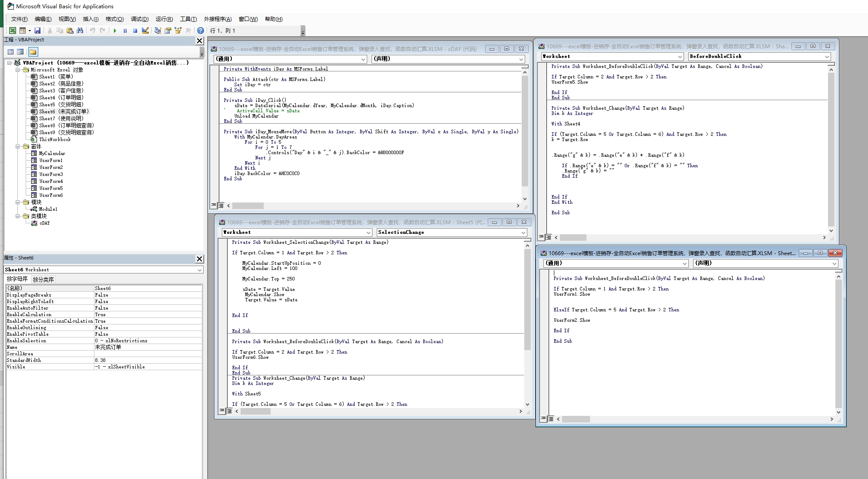Open the (通用) object dropdown in the cDAY window

tap(363, 59)
